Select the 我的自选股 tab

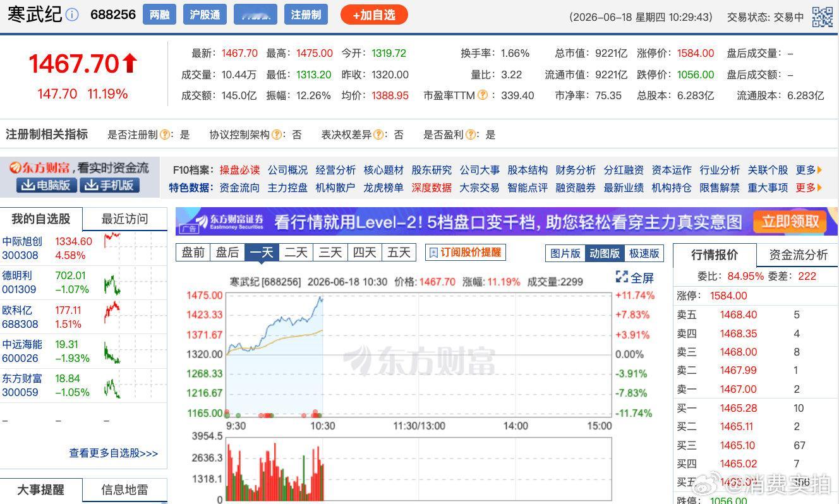pyautogui.click(x=41, y=219)
